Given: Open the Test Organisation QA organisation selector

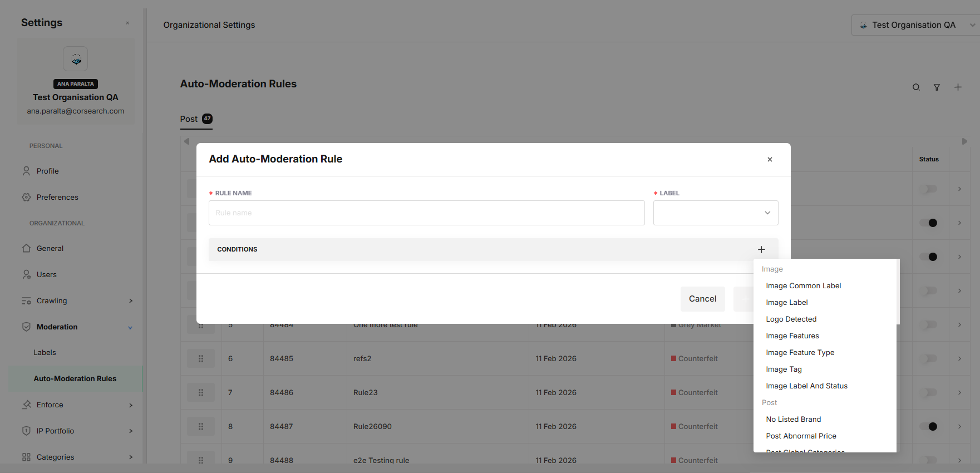Looking at the screenshot, I should 915,25.
